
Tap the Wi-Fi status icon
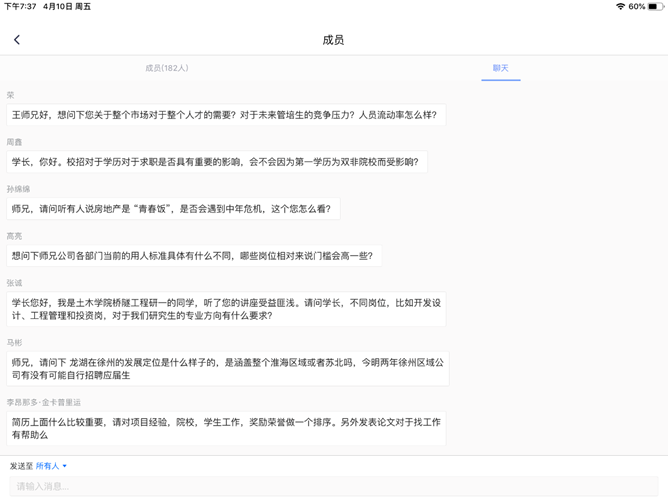tap(620, 7)
